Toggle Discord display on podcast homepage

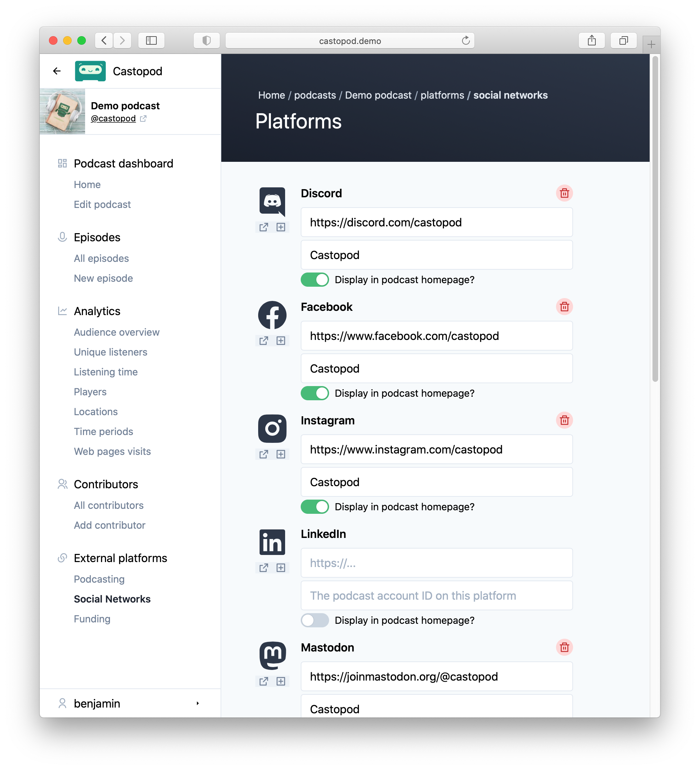point(315,279)
